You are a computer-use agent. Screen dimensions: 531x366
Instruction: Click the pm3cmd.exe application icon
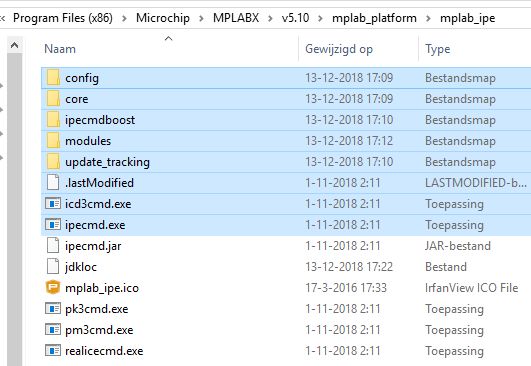point(53,329)
